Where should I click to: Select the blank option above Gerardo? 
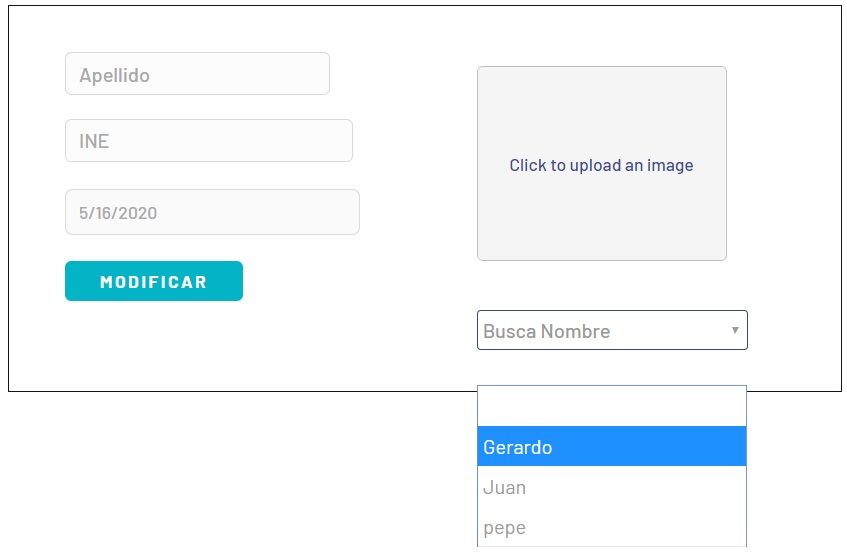tap(611, 406)
